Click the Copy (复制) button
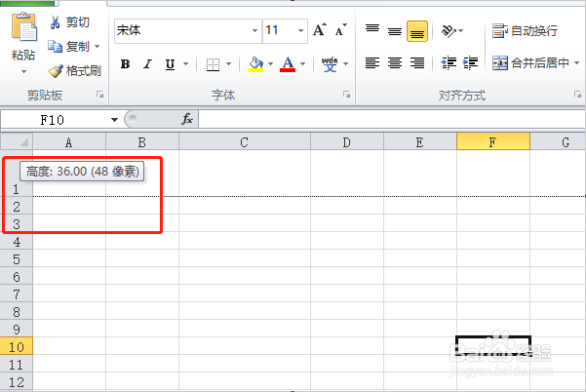The width and height of the screenshot is (586, 392). (x=69, y=47)
